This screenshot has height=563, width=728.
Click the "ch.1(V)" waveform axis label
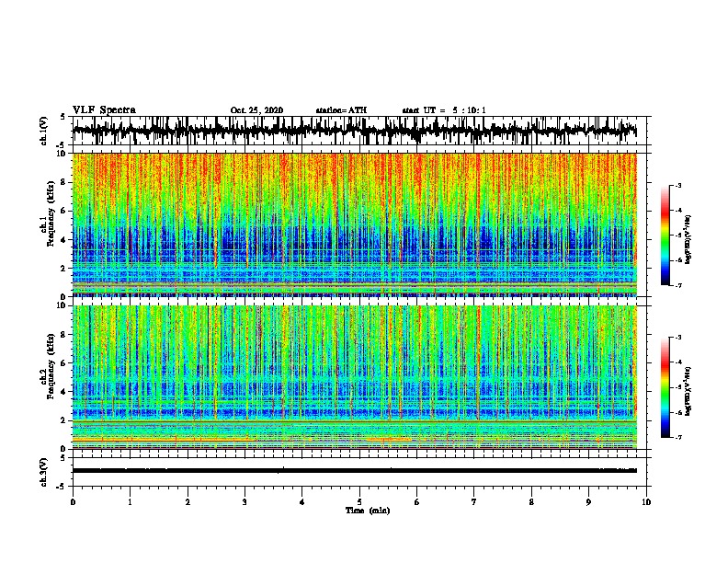point(44,131)
